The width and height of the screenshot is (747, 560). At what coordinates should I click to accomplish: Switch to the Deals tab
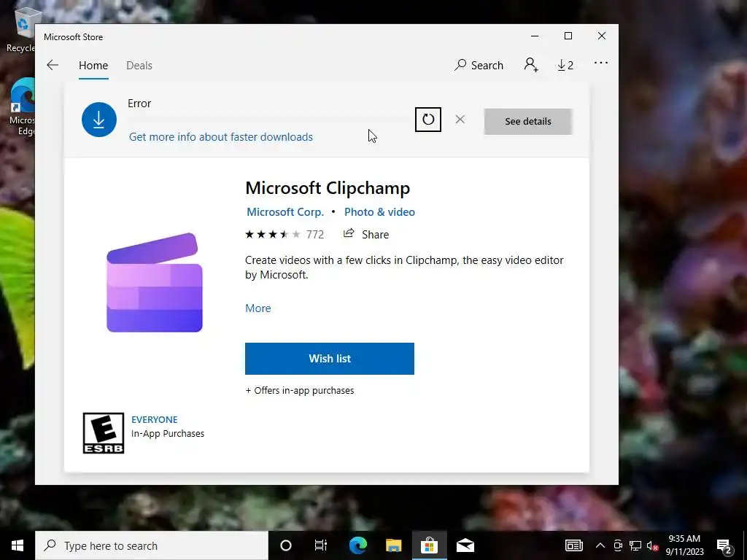point(139,65)
